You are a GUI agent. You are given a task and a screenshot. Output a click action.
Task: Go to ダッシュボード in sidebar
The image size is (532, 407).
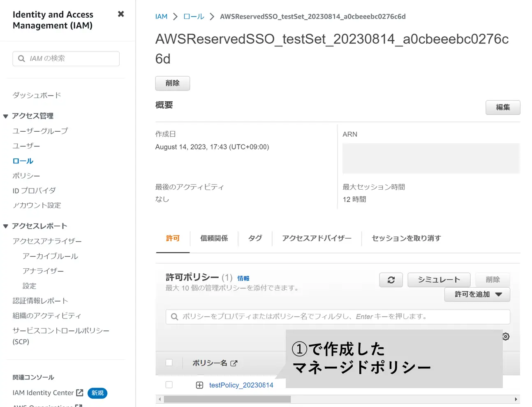point(37,95)
